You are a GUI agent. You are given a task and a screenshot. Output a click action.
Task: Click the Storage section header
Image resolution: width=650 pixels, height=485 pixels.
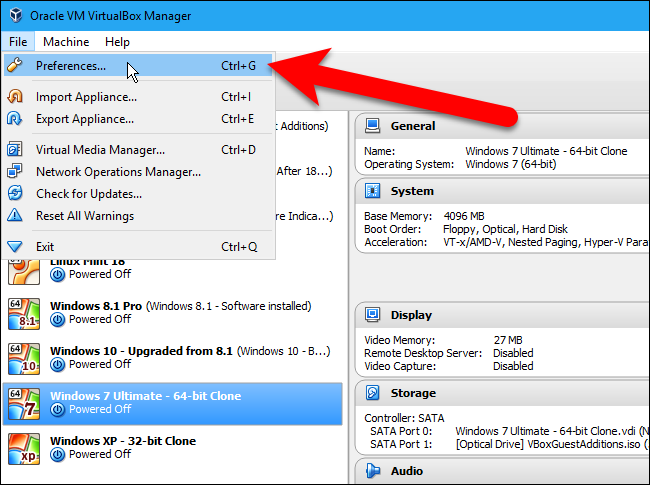[502, 393]
